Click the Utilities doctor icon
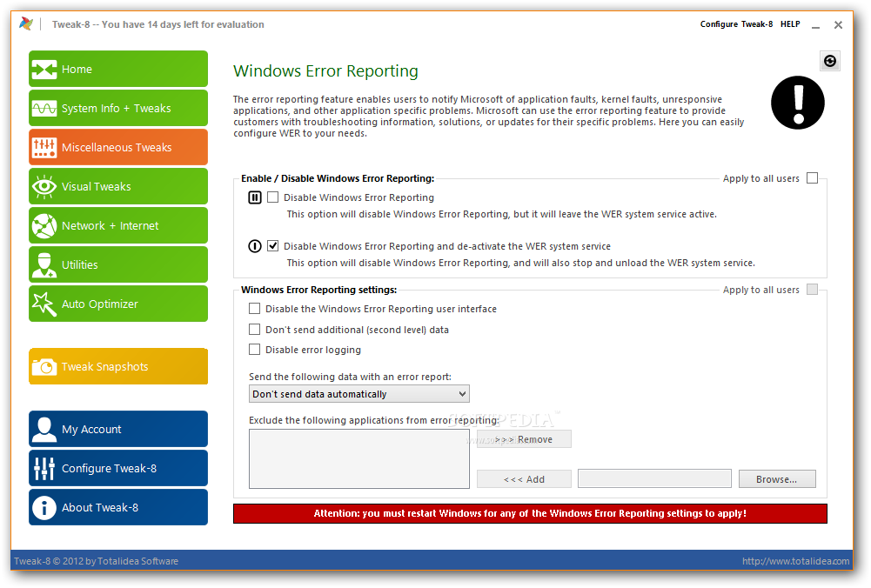 coord(44,264)
